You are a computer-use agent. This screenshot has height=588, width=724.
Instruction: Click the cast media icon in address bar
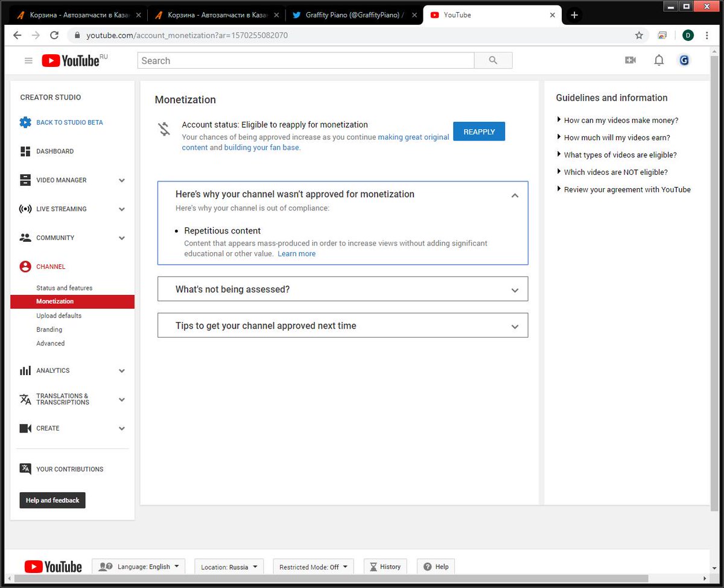point(662,36)
